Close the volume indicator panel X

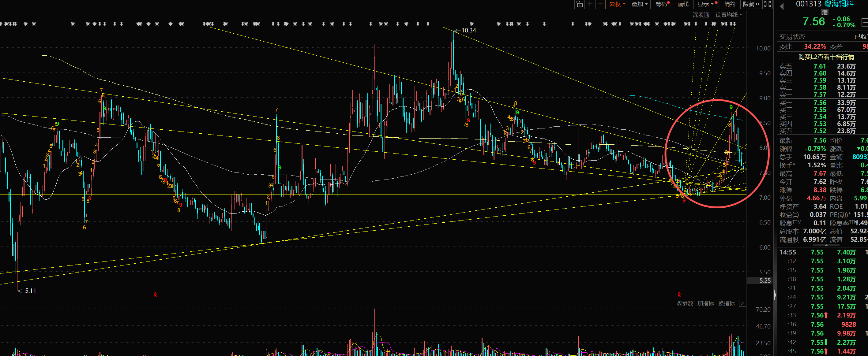742,303
